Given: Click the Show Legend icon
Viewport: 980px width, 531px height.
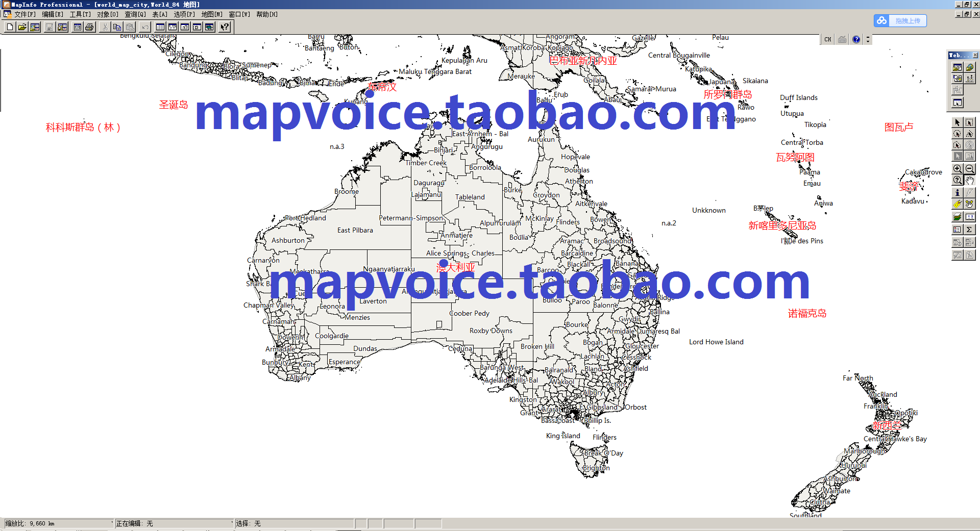Looking at the screenshot, I should pyautogui.click(x=958, y=230).
